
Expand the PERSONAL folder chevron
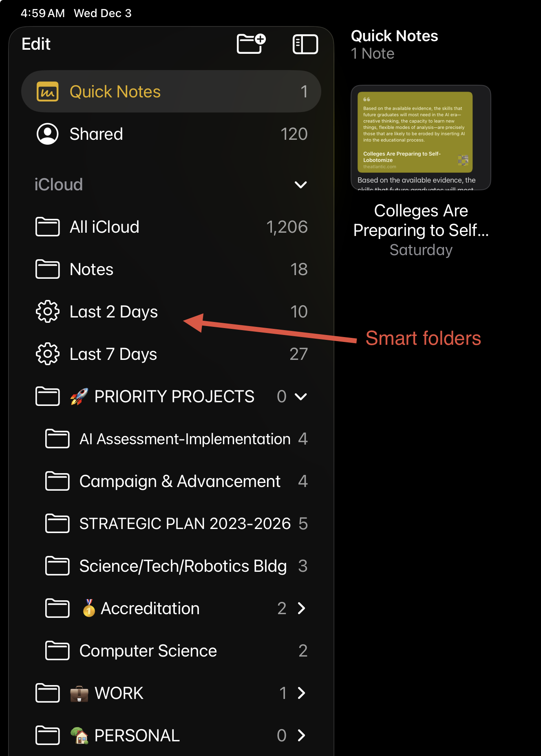302,736
